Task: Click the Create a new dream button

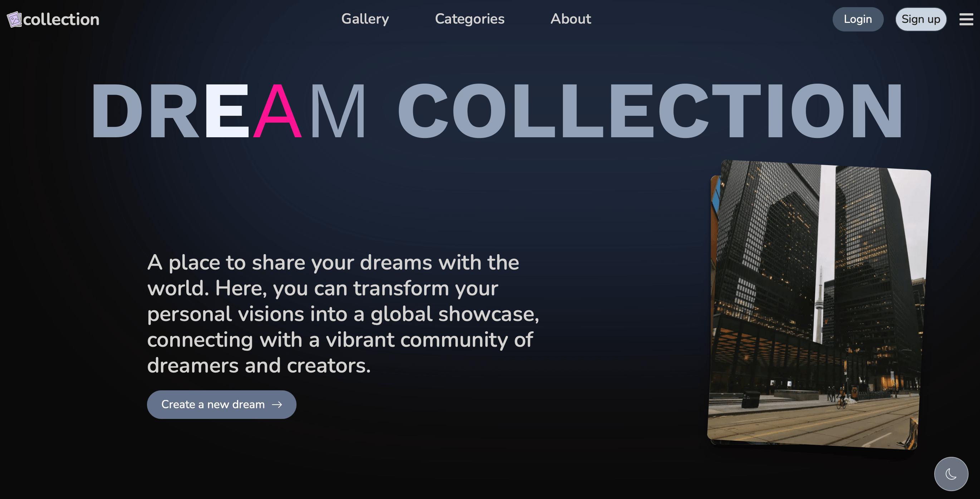Action: click(x=221, y=404)
